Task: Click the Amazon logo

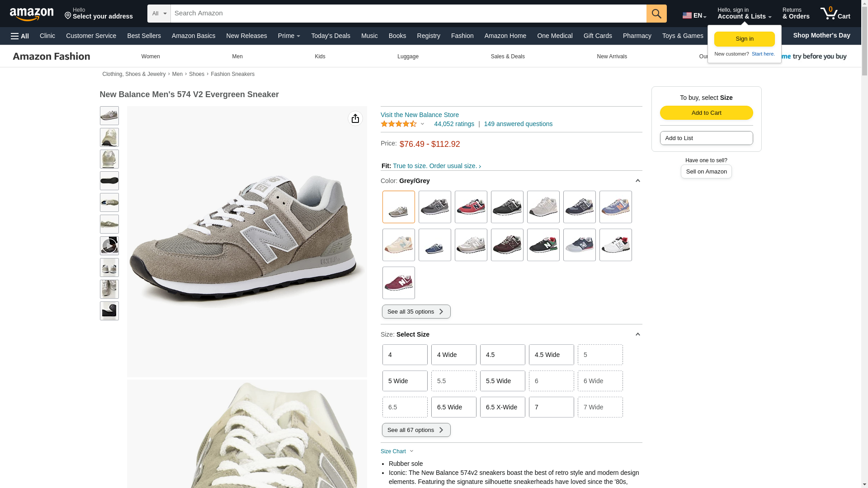Action: (x=32, y=14)
